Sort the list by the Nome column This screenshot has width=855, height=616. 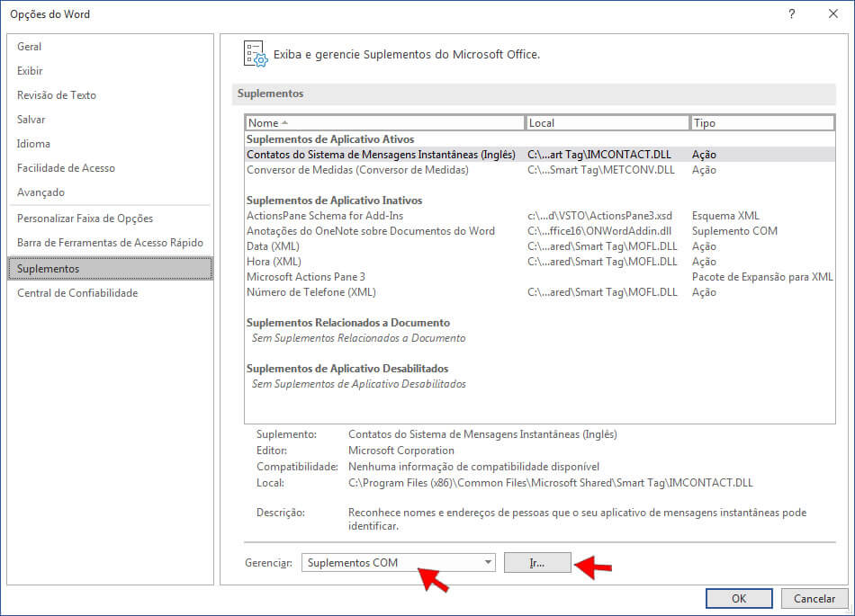coord(384,123)
